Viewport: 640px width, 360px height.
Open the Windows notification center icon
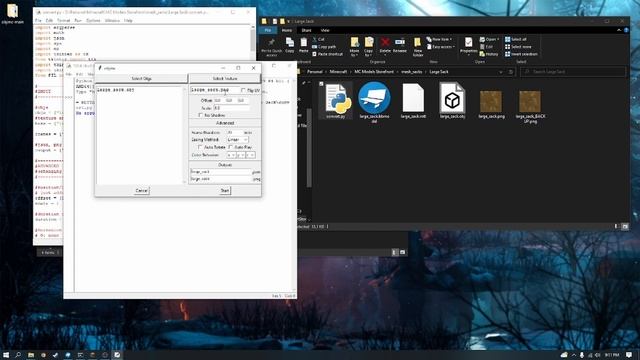(x=629, y=355)
